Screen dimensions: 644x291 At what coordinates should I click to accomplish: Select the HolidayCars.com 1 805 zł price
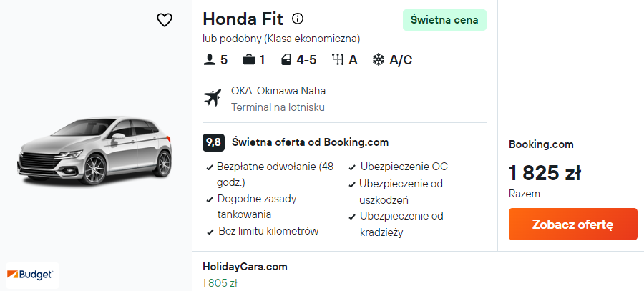tap(220, 283)
